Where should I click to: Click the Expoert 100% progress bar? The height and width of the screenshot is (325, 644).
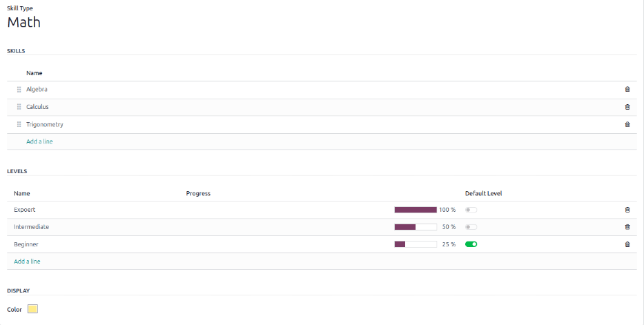click(x=416, y=210)
